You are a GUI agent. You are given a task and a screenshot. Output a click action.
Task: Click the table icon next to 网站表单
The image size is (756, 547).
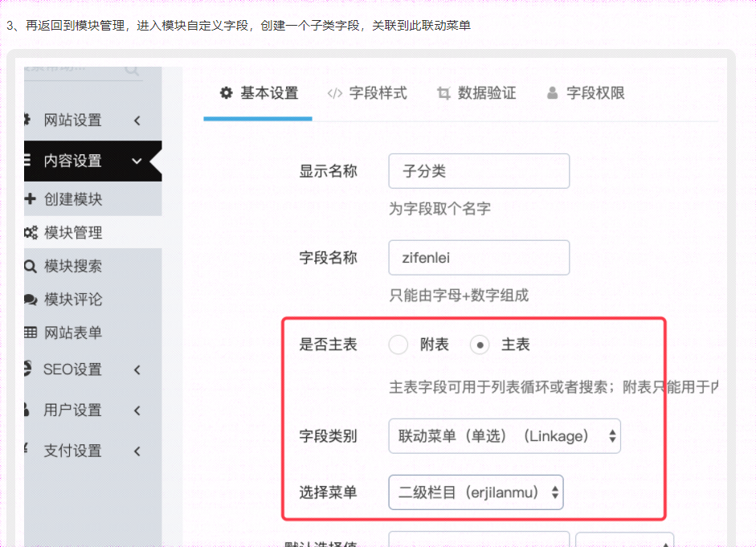[x=31, y=333]
